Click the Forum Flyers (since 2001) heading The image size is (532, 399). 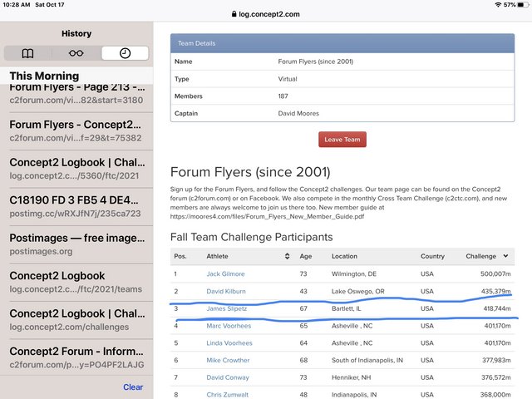click(x=250, y=172)
